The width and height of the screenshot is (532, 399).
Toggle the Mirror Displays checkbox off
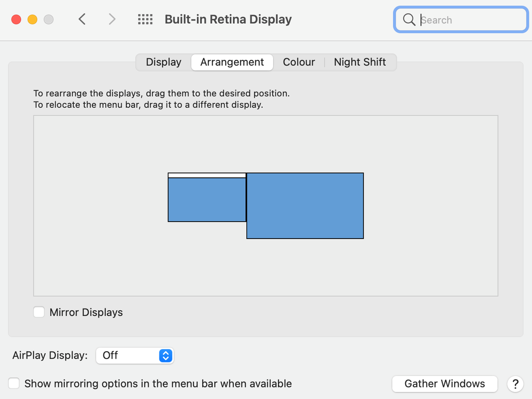click(x=39, y=312)
